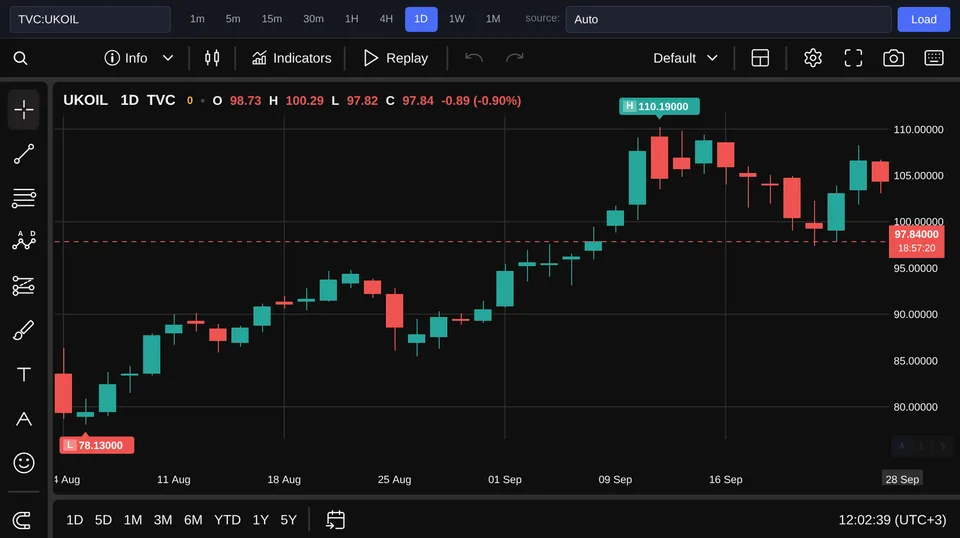Switch to 5m timeframe

point(233,19)
